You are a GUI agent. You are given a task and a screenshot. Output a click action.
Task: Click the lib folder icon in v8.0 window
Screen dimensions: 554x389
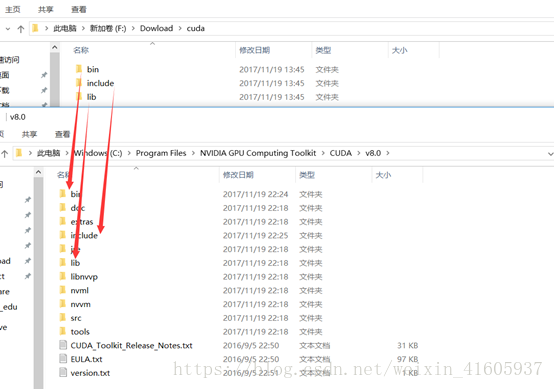63,262
